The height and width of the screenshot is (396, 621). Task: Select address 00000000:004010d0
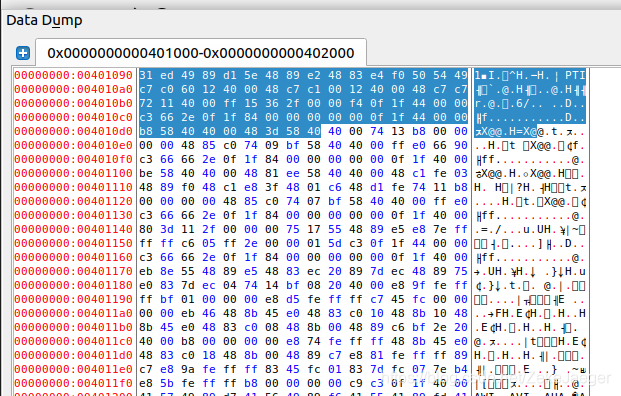(74, 131)
